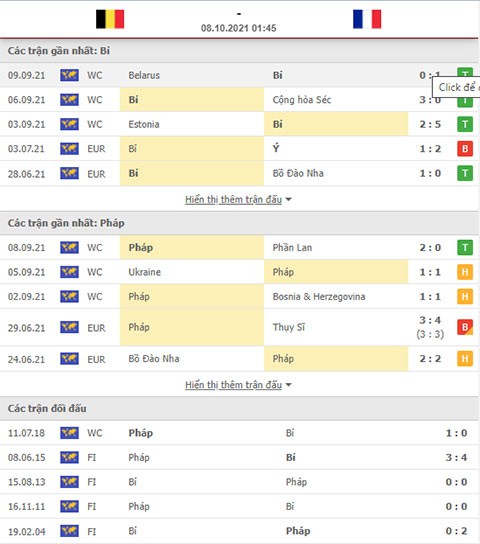
Task: Click the France flag icon
Action: coord(367,19)
